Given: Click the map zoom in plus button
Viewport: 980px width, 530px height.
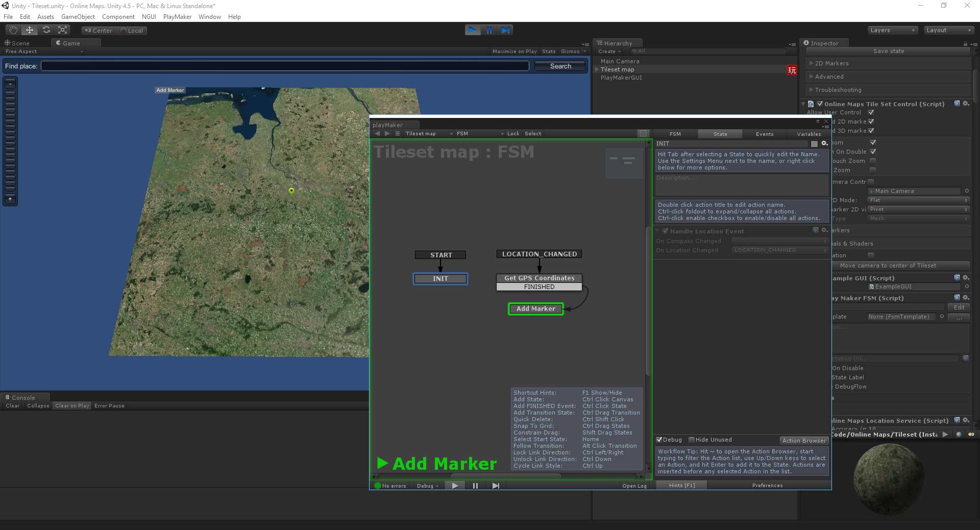Looking at the screenshot, I should pos(10,199).
